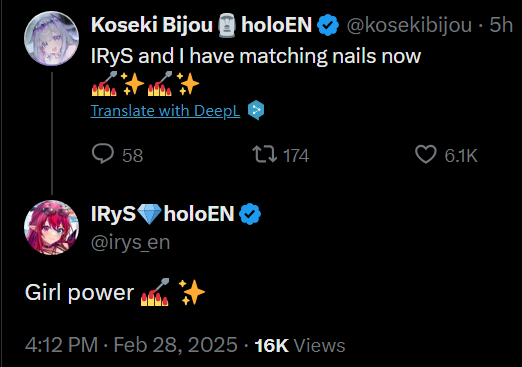Click the retweet arrows icon
The width and height of the screenshot is (522, 367).
tap(264, 155)
